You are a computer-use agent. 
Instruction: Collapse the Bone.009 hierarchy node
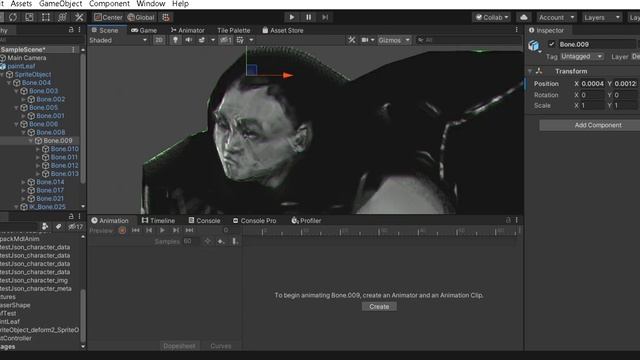coord(31,140)
